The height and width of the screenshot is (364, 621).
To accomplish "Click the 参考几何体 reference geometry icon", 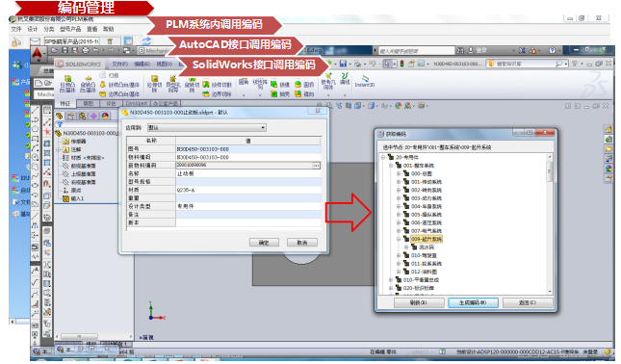I will [x=328, y=81].
